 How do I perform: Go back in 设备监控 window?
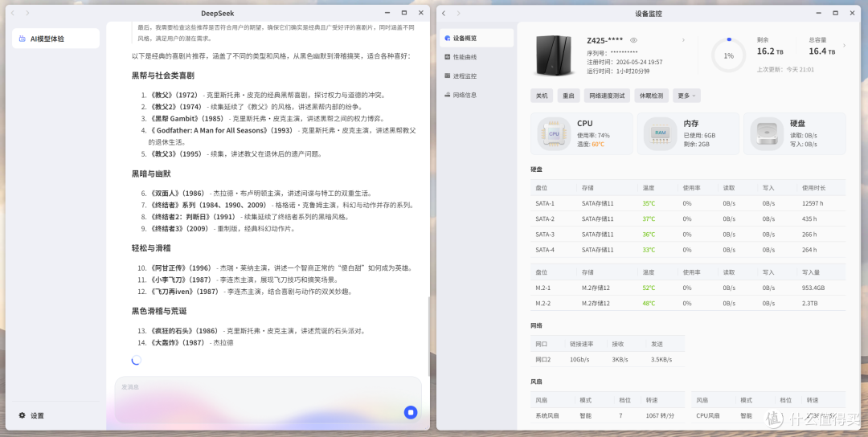tap(444, 14)
